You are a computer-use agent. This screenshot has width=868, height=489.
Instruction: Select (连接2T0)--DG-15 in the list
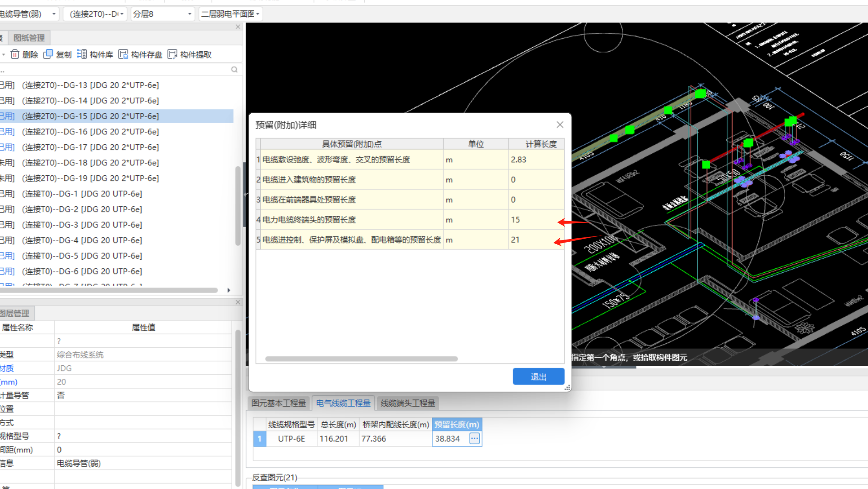pyautogui.click(x=91, y=116)
